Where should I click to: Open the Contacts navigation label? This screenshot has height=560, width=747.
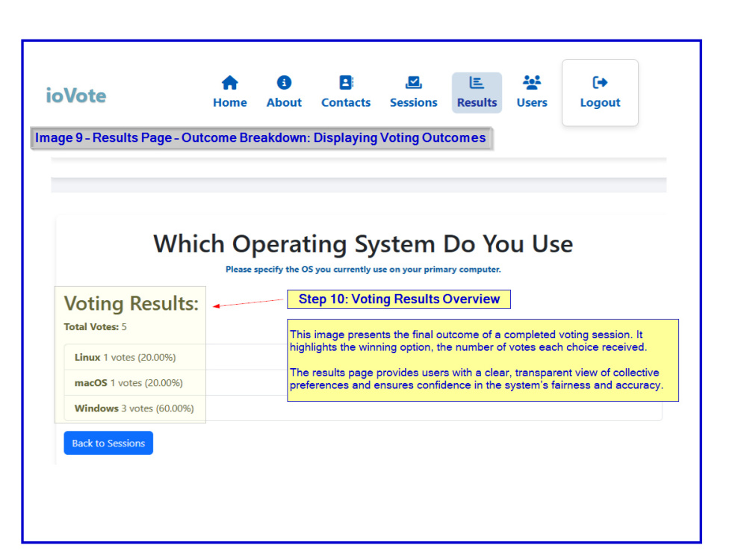click(x=346, y=102)
